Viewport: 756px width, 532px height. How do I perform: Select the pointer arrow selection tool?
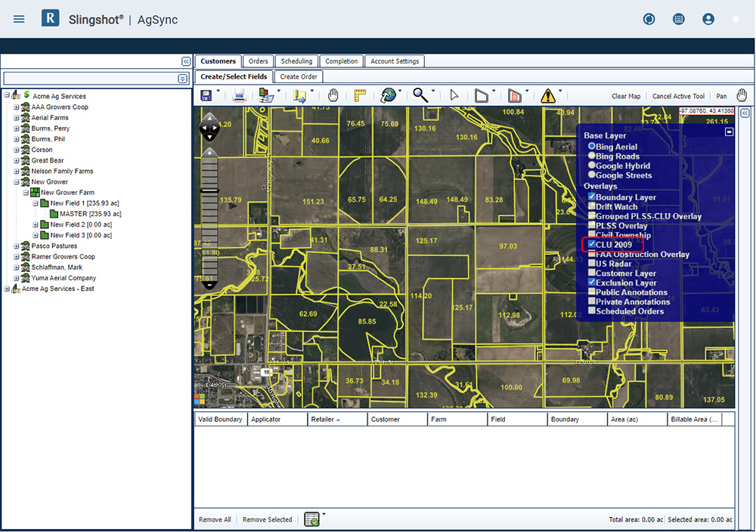[454, 95]
